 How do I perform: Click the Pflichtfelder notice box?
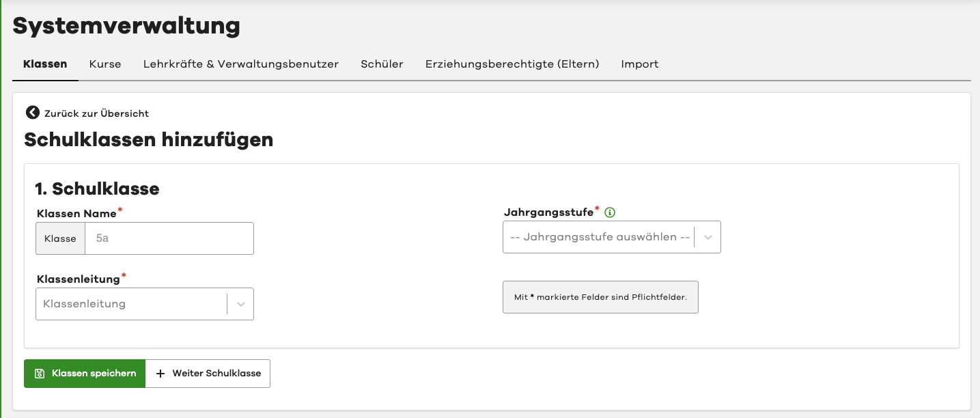[x=600, y=297]
